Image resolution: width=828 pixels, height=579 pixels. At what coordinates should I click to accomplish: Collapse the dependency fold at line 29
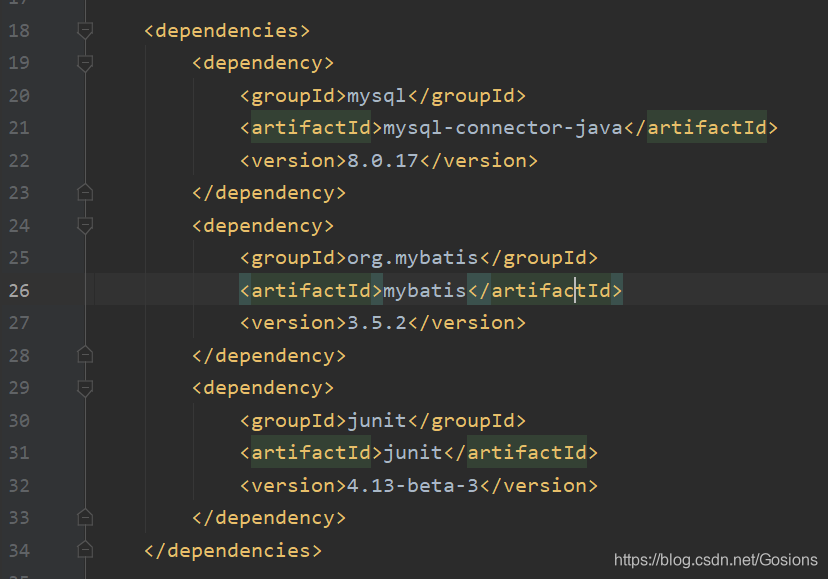85,388
